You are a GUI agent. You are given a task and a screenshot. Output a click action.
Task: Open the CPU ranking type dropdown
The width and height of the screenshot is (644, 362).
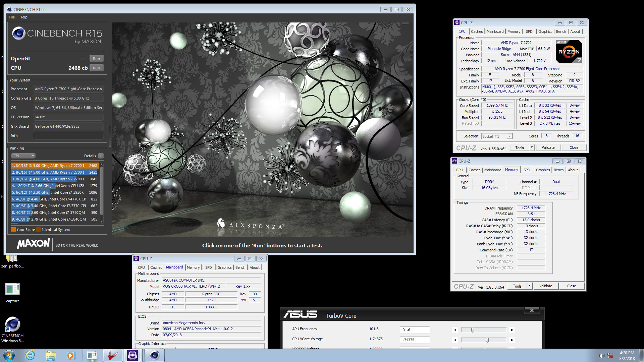(x=23, y=156)
